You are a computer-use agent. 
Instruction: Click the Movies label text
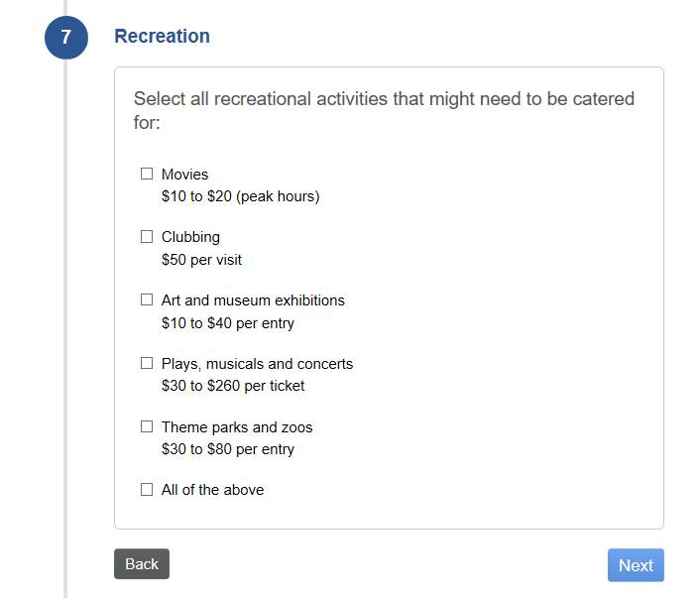click(184, 175)
